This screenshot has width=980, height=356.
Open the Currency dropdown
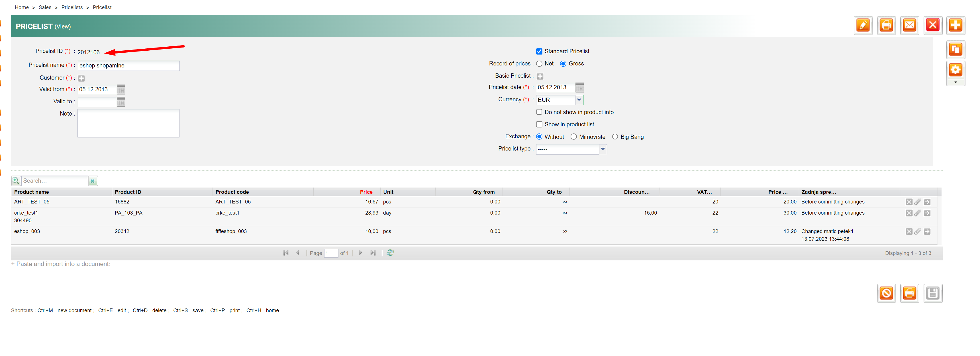tap(579, 100)
